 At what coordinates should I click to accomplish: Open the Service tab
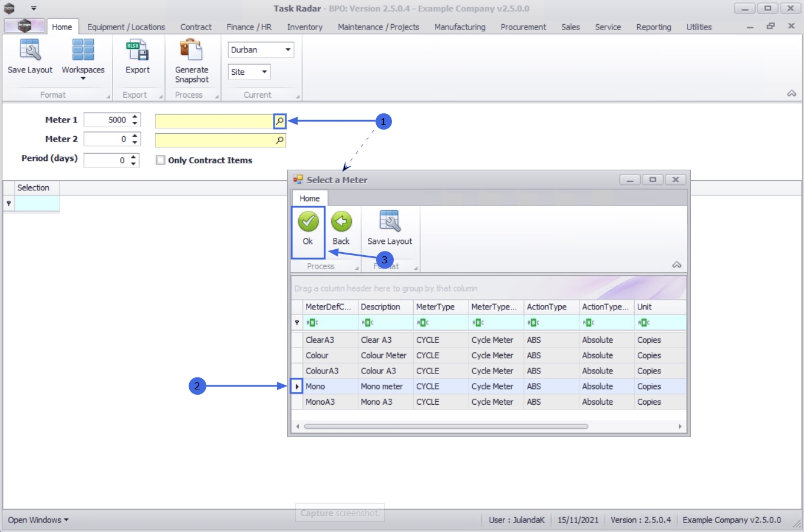coord(608,27)
